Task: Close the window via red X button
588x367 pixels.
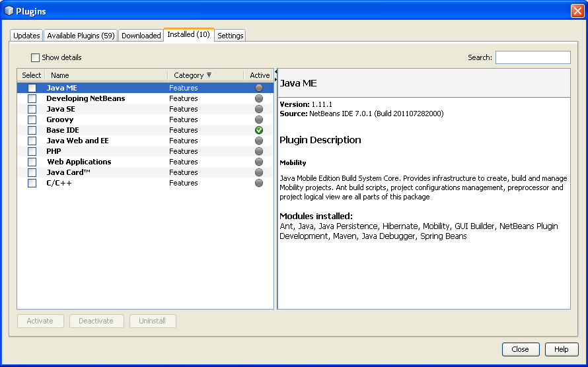Action: [577, 11]
